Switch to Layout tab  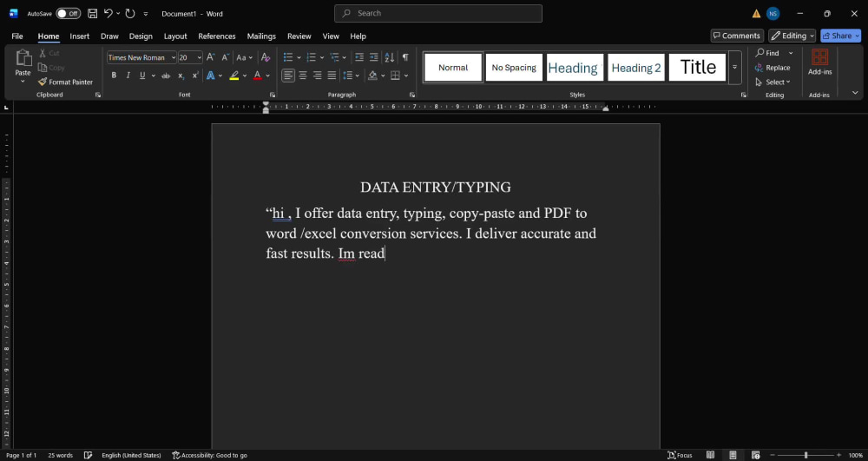click(x=175, y=36)
